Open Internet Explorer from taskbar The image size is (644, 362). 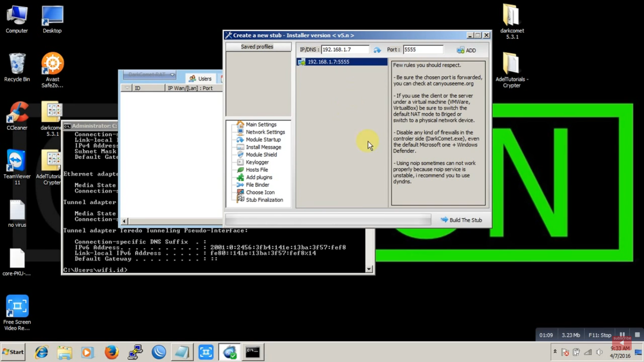coord(41,352)
